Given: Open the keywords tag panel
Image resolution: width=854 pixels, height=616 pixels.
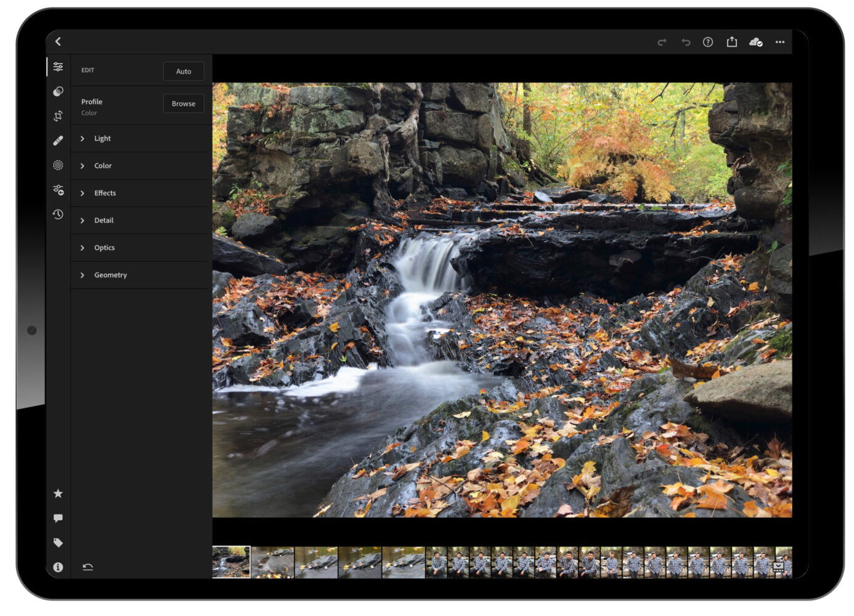Looking at the screenshot, I should [x=58, y=543].
